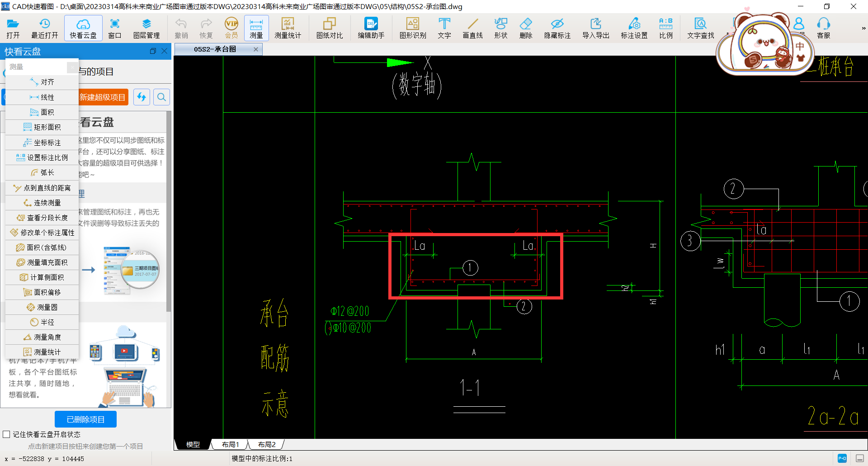Image resolution: width=868 pixels, height=466 pixels.
Task: Check 记住快看云盘开启状态 checkbox
Action: [6, 434]
